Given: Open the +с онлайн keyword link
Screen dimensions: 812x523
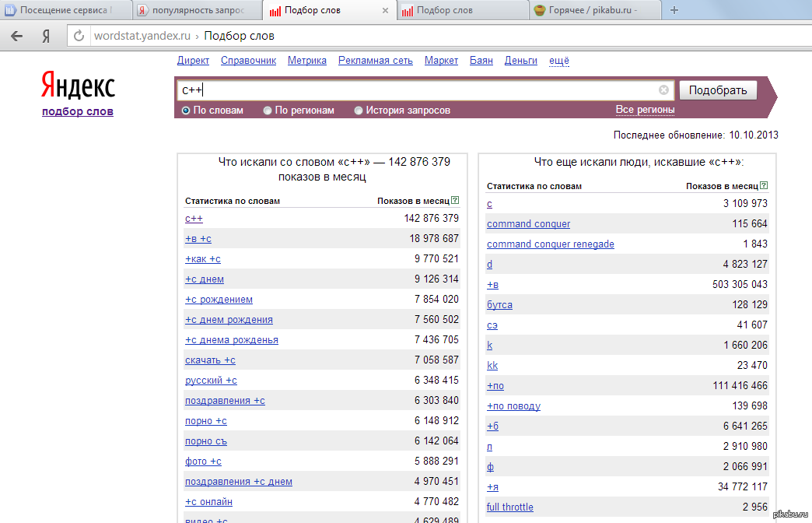Looking at the screenshot, I should [208, 501].
